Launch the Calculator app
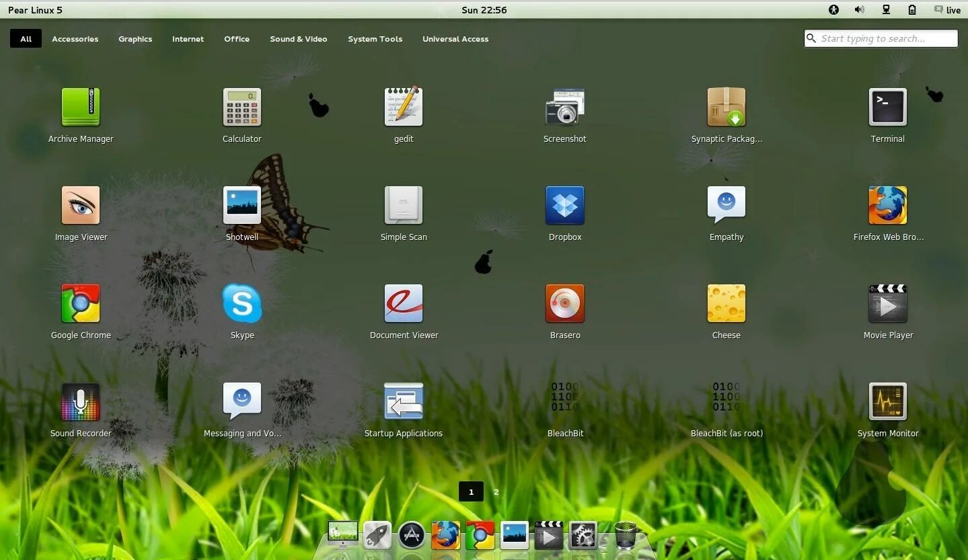The image size is (968, 560). (242, 108)
